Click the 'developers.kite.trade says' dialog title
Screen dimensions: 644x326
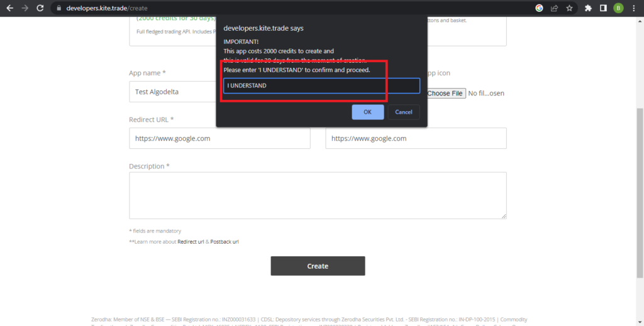[264, 28]
